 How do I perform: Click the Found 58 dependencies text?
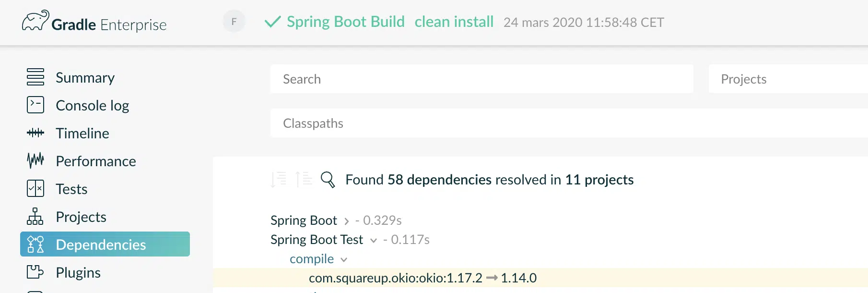(490, 180)
